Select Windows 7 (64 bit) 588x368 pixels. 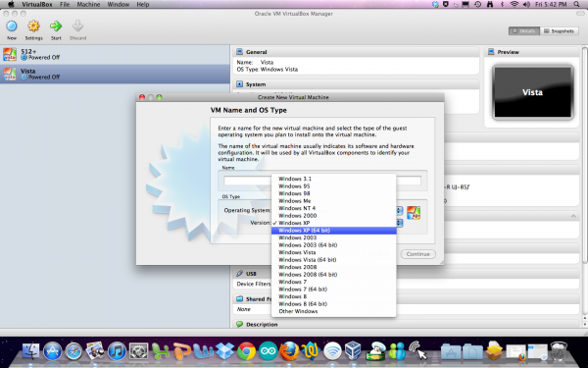(334, 289)
